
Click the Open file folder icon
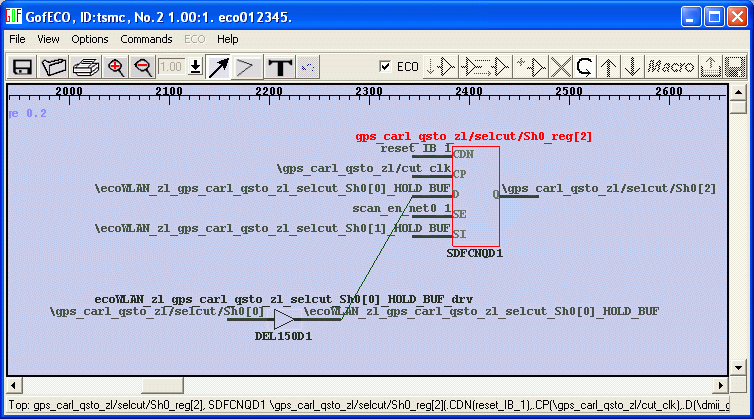(54, 67)
